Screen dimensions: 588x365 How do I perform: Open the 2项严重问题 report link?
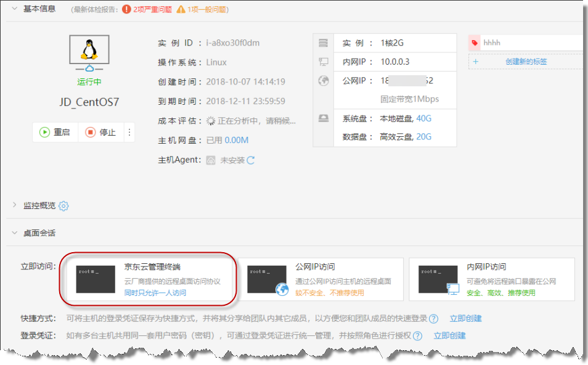pos(153,9)
